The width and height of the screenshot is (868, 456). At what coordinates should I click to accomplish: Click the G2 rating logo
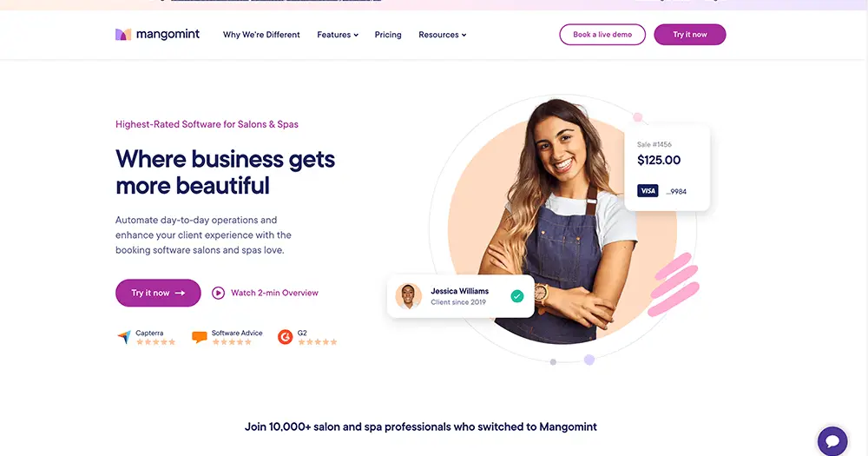285,337
